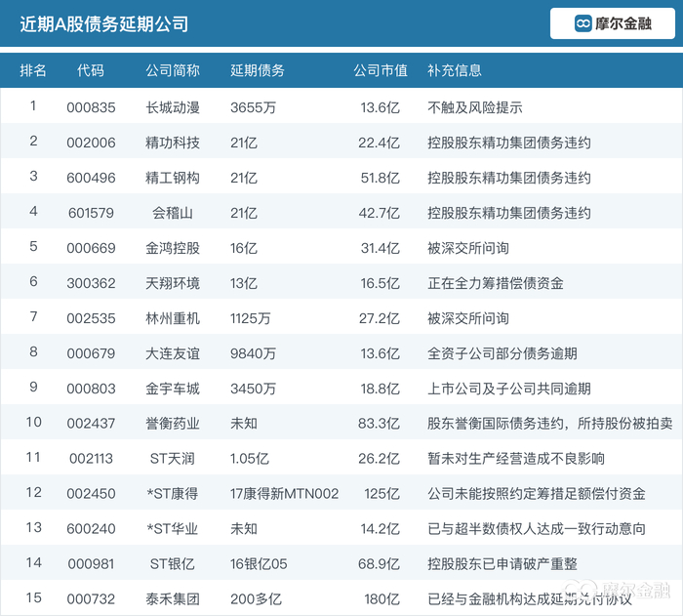The image size is (683, 616).
Task: Select the 代码 column header
Action: tap(91, 70)
